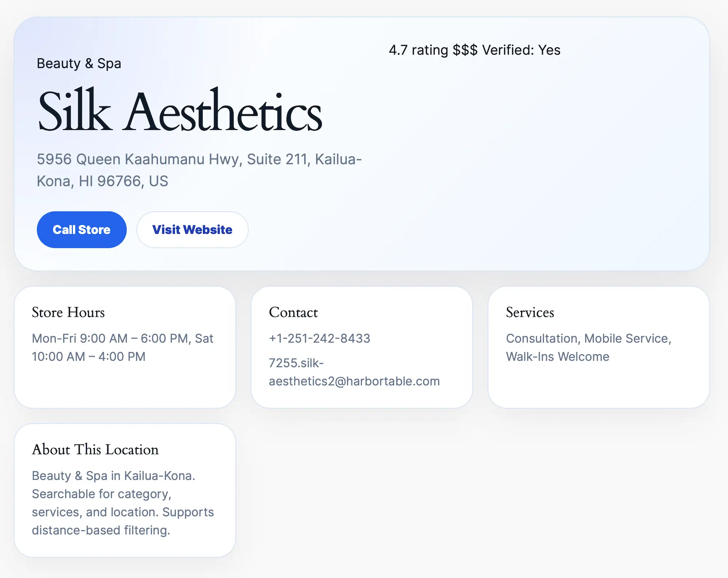Select the Consultation, Mobile Service text

point(589,347)
